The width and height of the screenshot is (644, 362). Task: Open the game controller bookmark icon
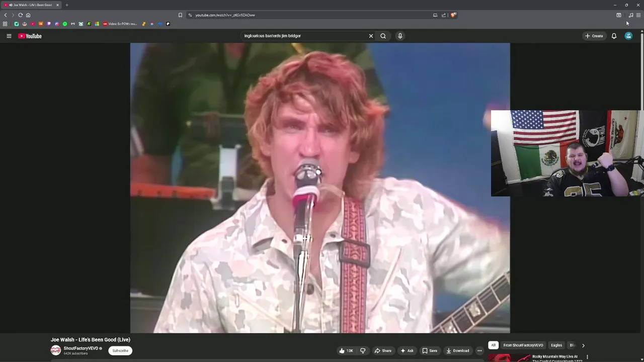[x=73, y=24]
